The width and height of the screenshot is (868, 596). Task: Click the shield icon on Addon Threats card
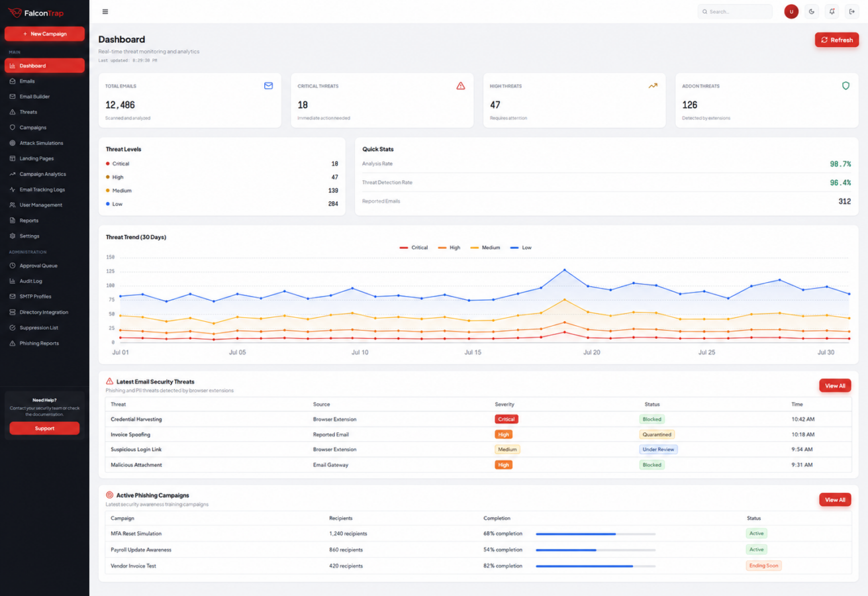click(x=845, y=85)
